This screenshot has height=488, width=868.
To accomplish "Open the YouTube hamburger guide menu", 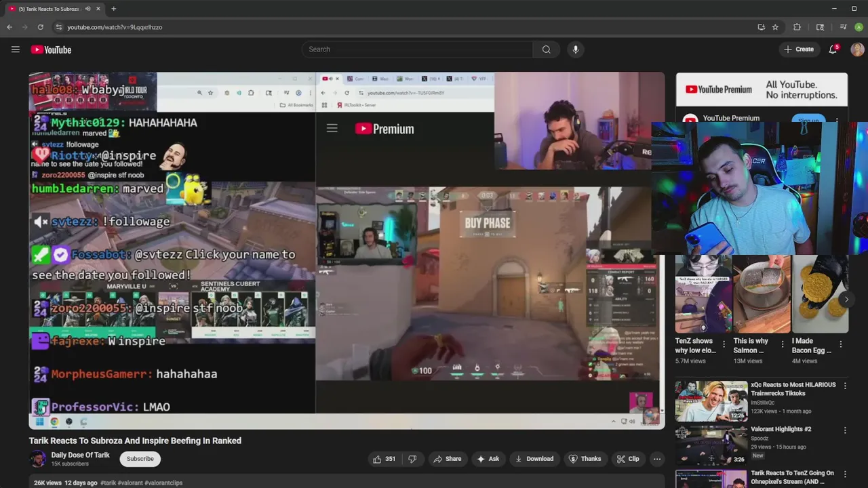I will point(15,49).
